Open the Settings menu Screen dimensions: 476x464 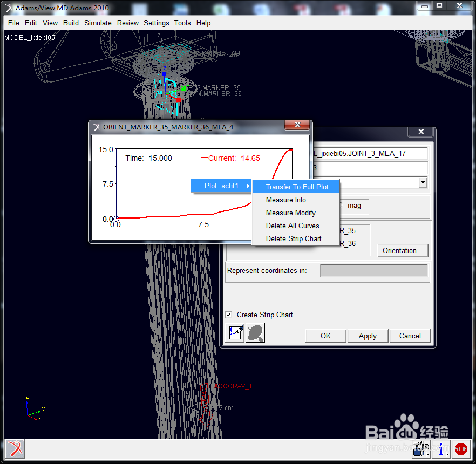coord(157,23)
